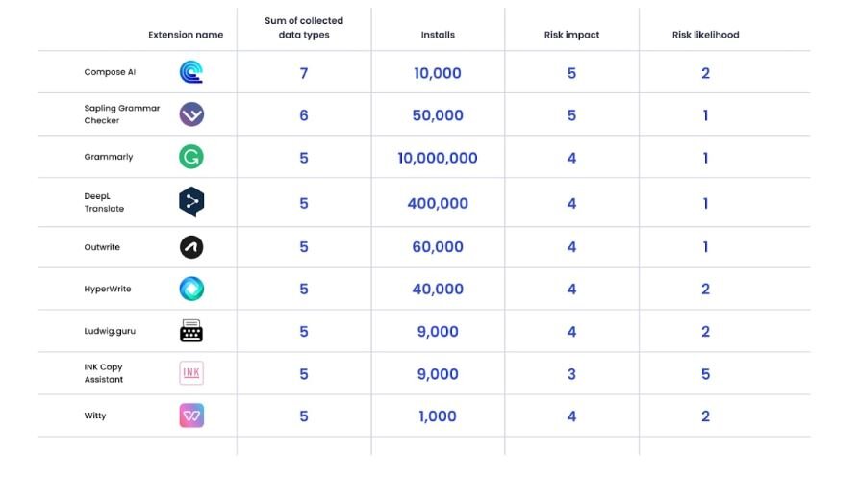
Task: Click Grammarly's 10,000,000 installs value
Action: (438, 158)
